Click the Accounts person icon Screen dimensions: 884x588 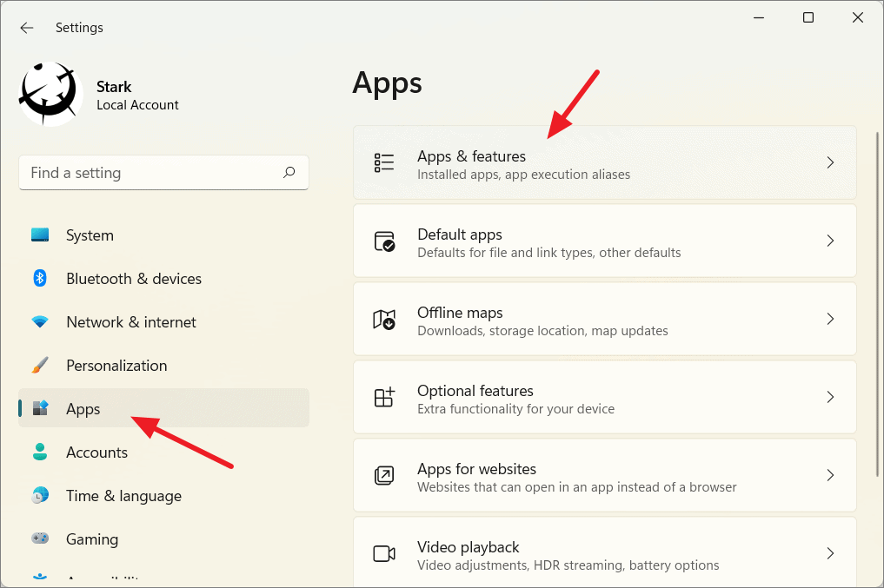[x=40, y=453]
